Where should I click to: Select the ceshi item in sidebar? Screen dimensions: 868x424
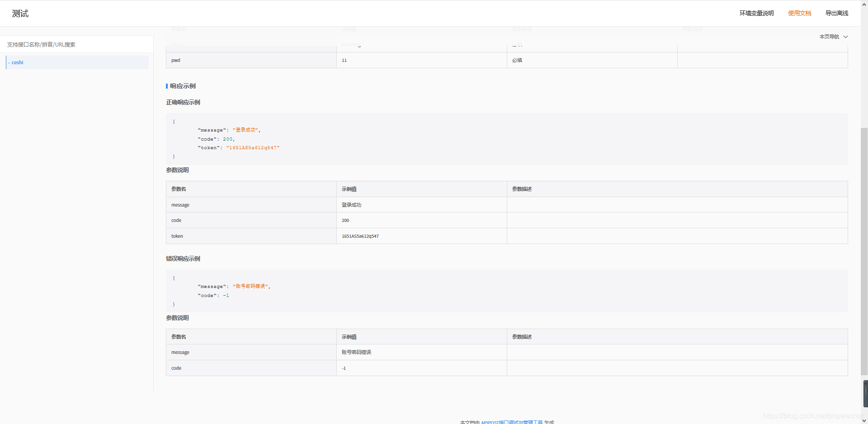click(77, 62)
